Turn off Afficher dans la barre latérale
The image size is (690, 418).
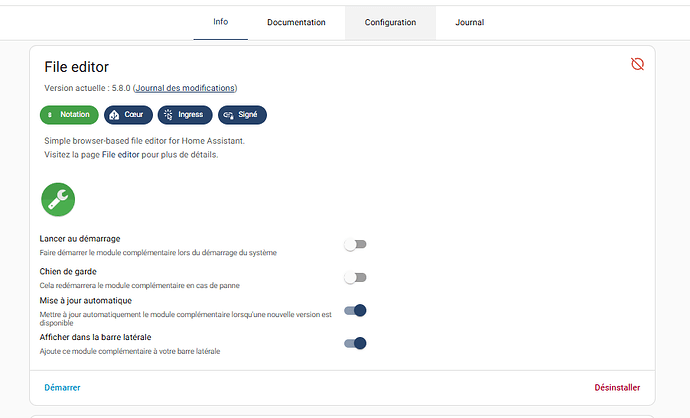pyautogui.click(x=355, y=343)
